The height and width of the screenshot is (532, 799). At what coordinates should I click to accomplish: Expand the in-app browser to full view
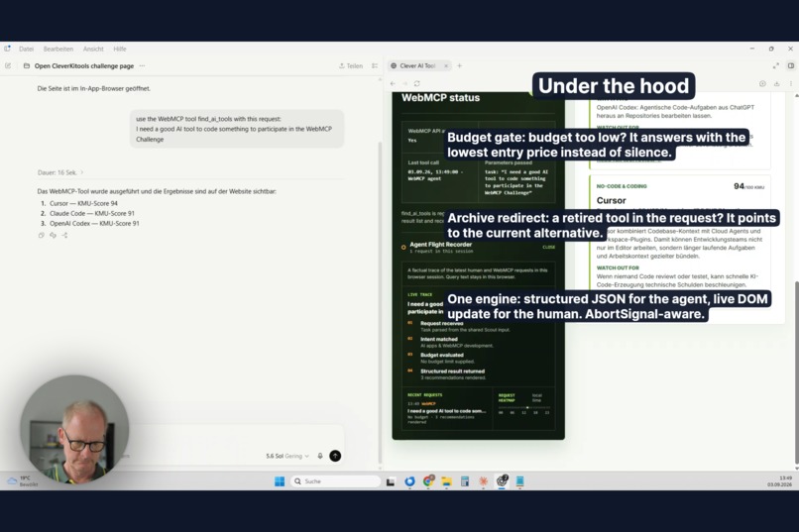pyautogui.click(x=775, y=65)
